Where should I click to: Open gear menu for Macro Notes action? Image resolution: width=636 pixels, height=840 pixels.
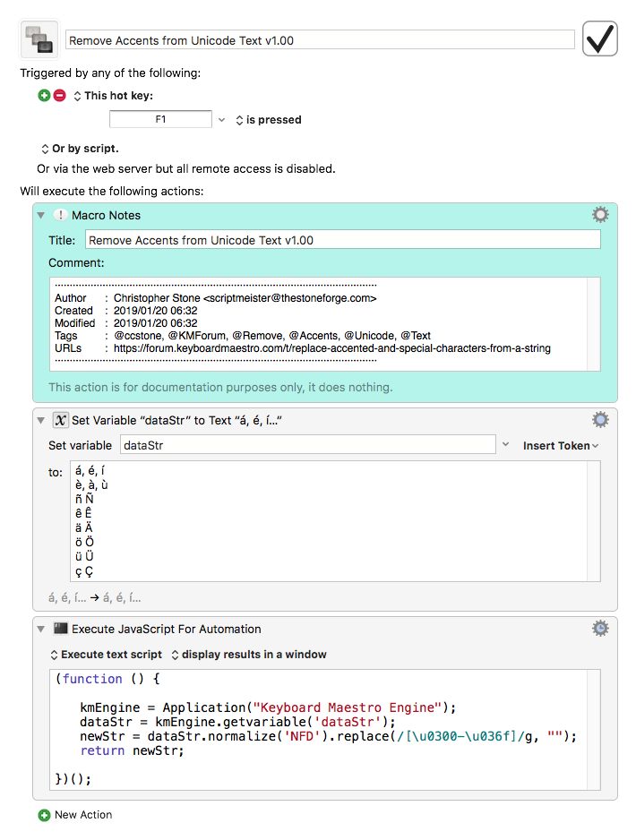[x=600, y=215]
